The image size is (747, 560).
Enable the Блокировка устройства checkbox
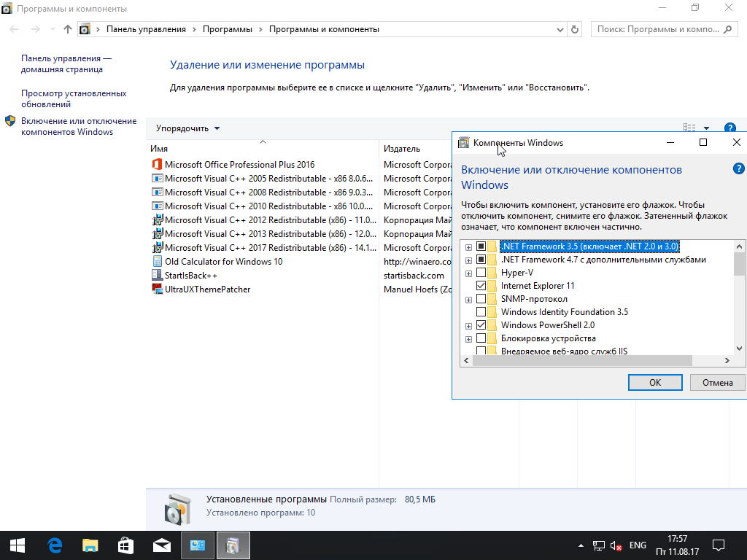point(481,338)
